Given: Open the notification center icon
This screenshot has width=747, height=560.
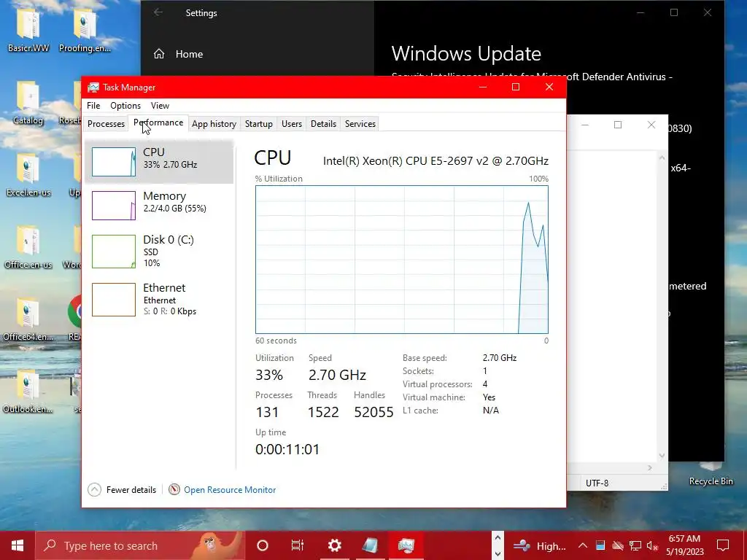Looking at the screenshot, I should tap(723, 545).
